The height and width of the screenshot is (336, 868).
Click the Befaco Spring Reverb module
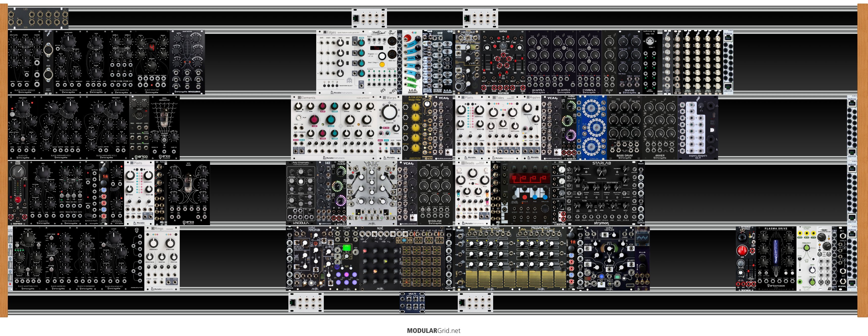click(x=18, y=193)
